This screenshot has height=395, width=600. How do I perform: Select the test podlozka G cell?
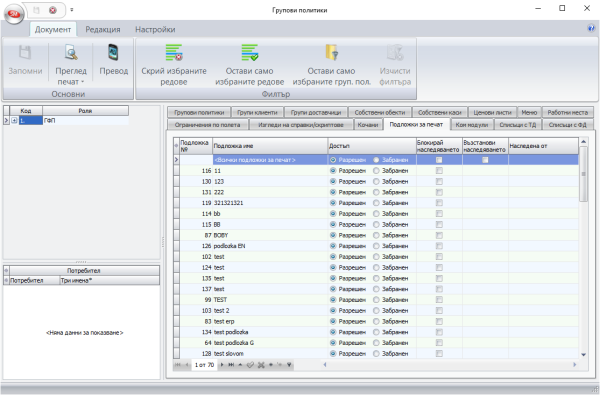click(x=270, y=343)
